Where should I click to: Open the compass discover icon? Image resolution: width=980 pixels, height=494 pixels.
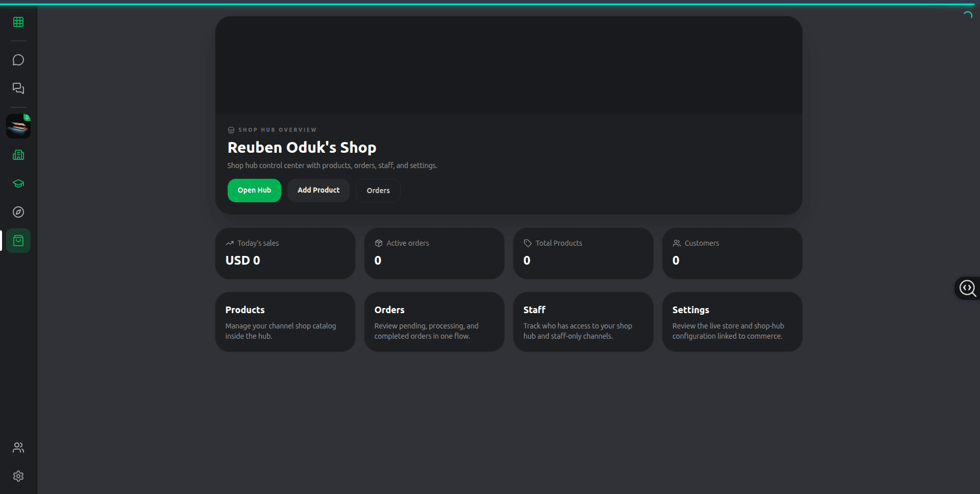pos(18,212)
